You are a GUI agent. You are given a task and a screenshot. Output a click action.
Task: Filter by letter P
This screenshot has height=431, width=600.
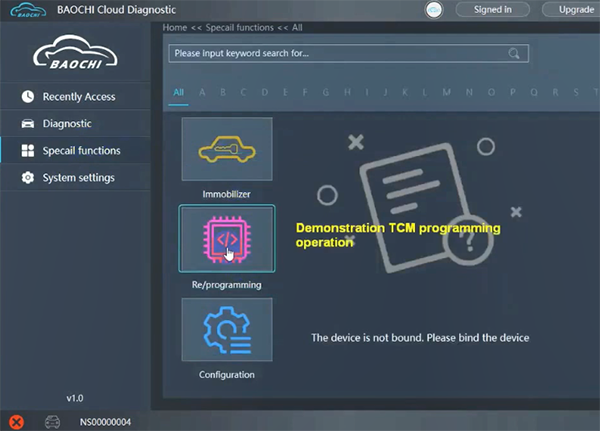click(x=513, y=92)
